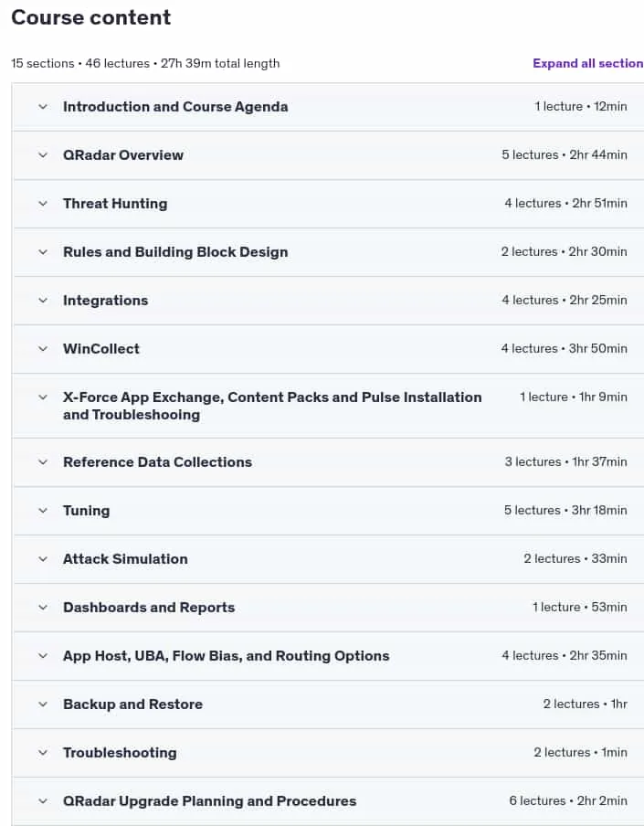
Task: Open the Attack Simulation chevron
Action: (x=43, y=559)
